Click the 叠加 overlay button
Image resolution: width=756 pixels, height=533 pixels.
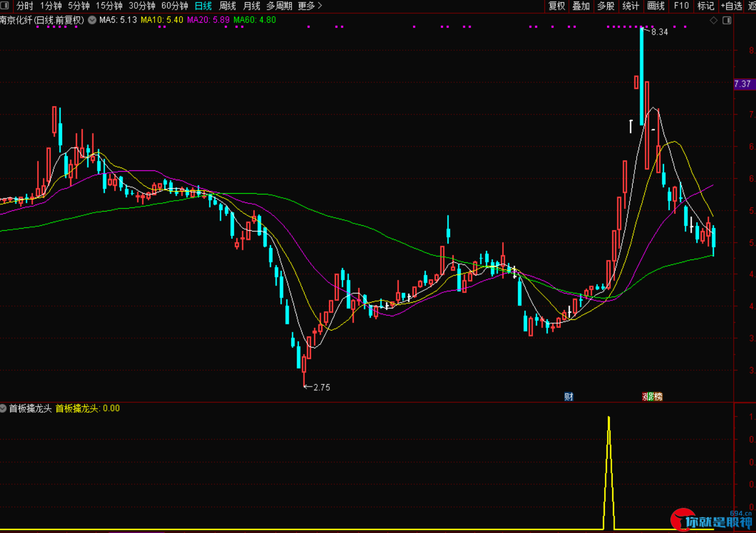(x=581, y=6)
